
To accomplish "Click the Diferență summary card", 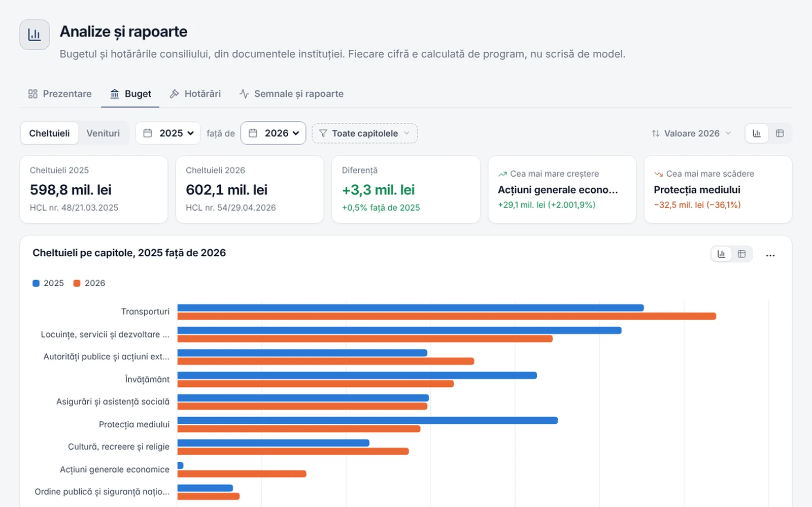I will [406, 189].
